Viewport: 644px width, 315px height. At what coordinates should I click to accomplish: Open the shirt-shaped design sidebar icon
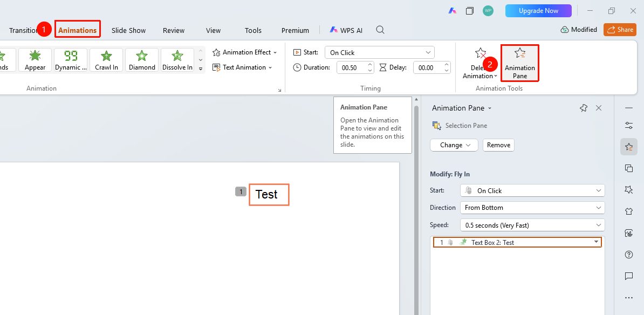(x=628, y=211)
